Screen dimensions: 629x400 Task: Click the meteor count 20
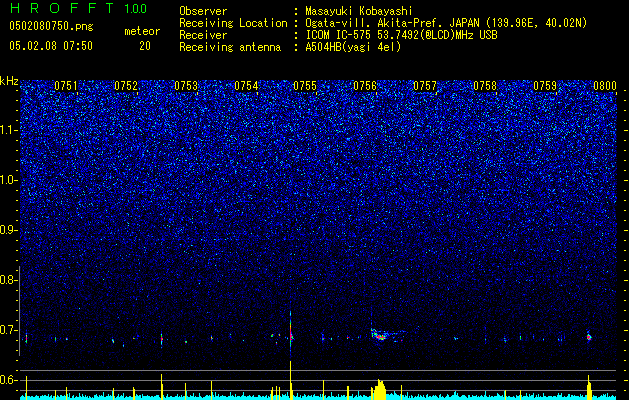click(145, 46)
